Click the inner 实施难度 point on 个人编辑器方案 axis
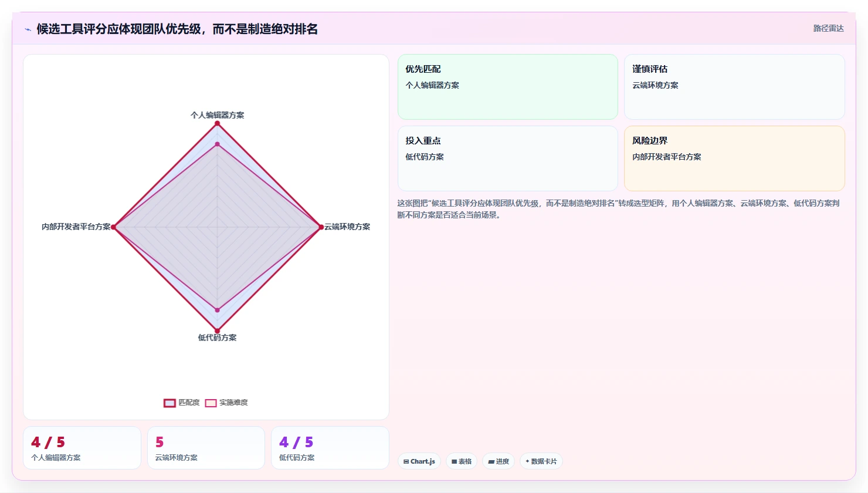868x493 pixels. coord(217,144)
